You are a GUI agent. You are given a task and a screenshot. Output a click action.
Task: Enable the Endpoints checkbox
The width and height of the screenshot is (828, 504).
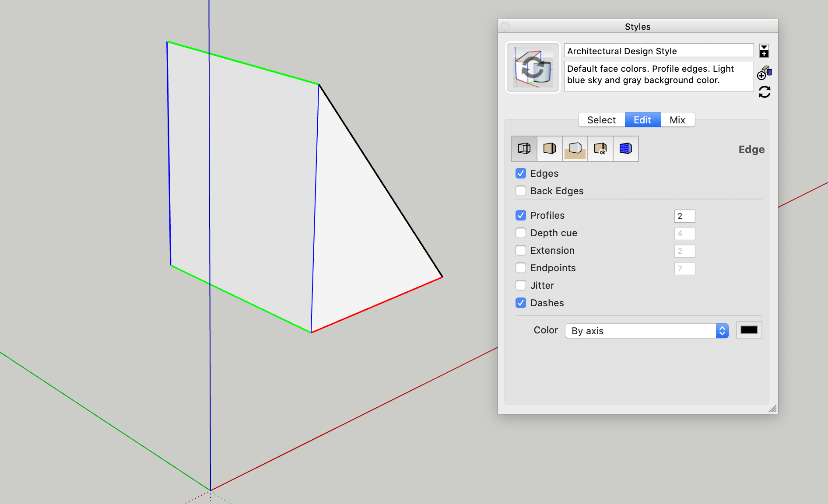[521, 268]
